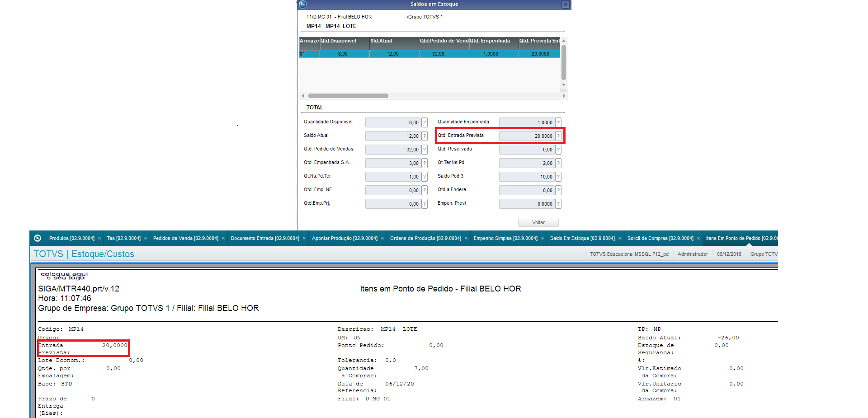The height and width of the screenshot is (418, 868).
Task: Open help for Qtd. Pedido de Vendas field
Action: click(425, 150)
